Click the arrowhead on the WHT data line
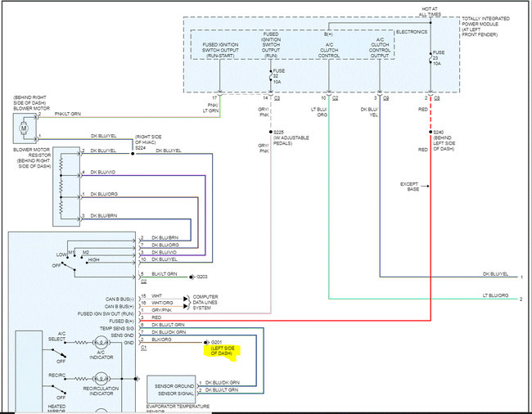 185,299
